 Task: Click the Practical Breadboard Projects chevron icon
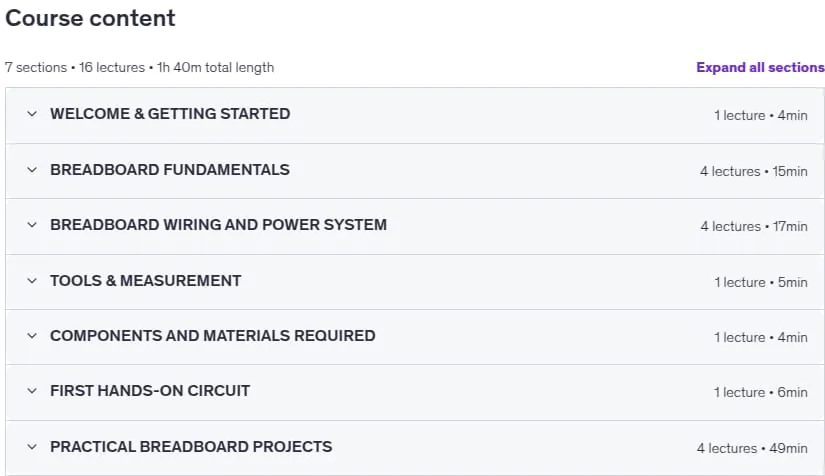tap(32, 447)
